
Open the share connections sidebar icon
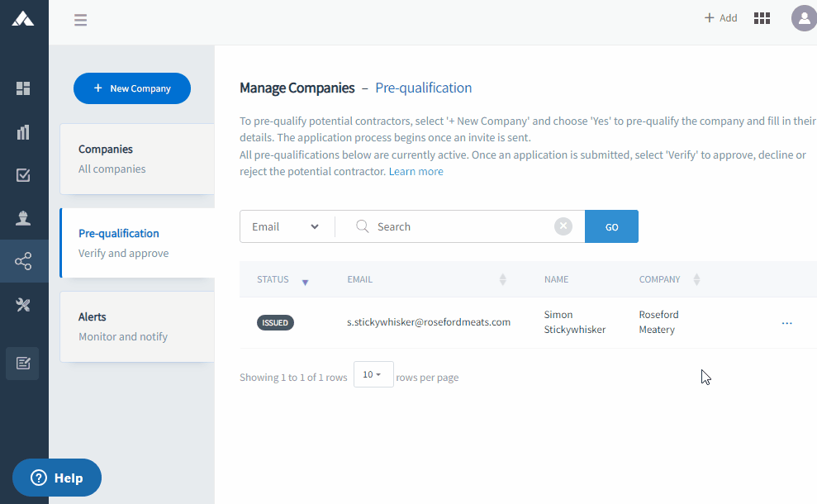(x=23, y=262)
